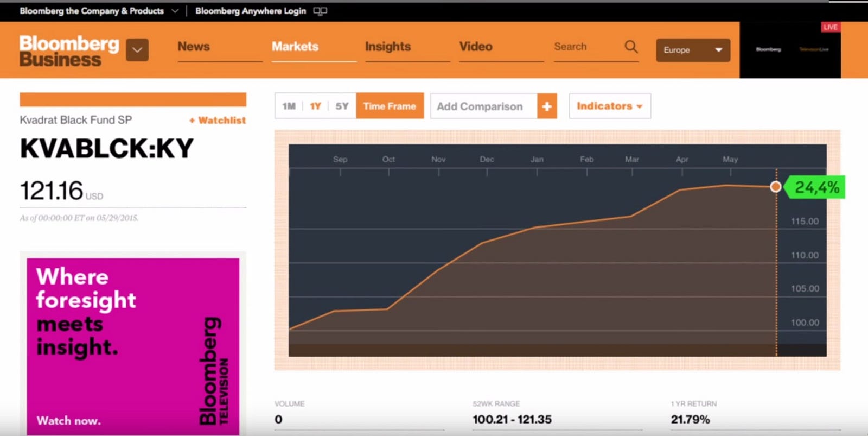
Task: Open the LIVE Bloomberg TV thumbnail
Action: point(790,50)
